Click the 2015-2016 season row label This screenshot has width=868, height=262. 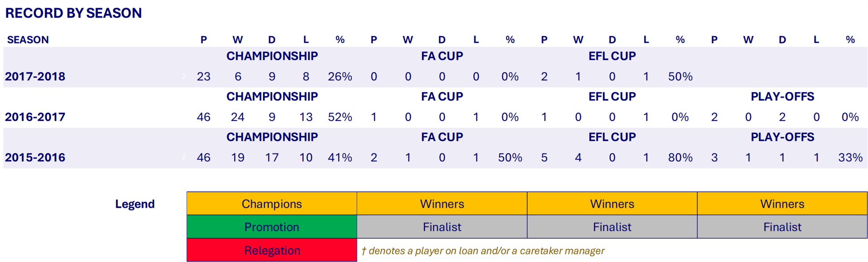(35, 158)
